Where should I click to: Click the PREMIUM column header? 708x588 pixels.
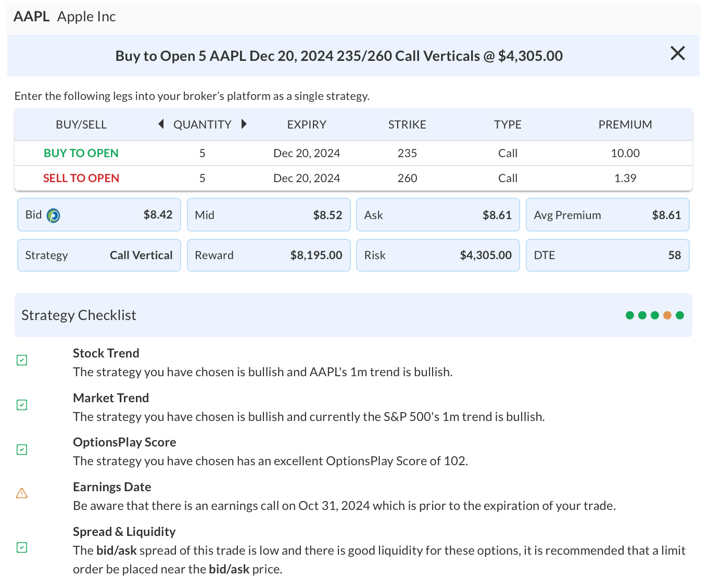625,124
